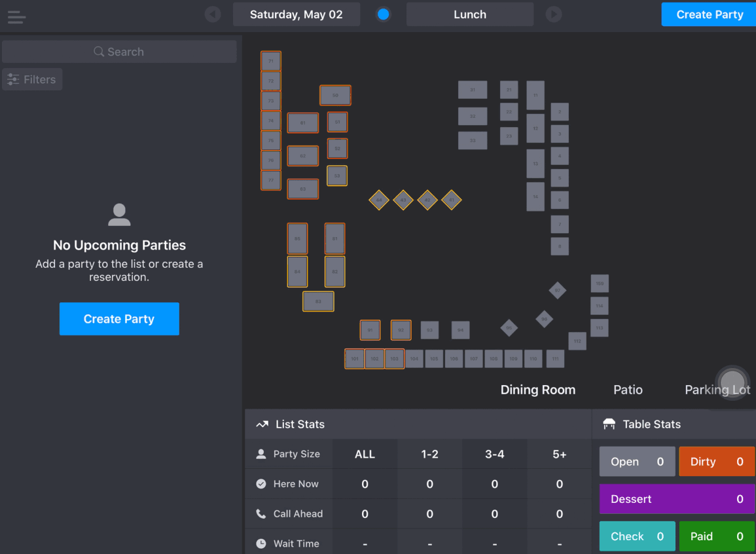The height and width of the screenshot is (554, 756).
Task: Click the Table Stats header
Action: tap(674, 424)
